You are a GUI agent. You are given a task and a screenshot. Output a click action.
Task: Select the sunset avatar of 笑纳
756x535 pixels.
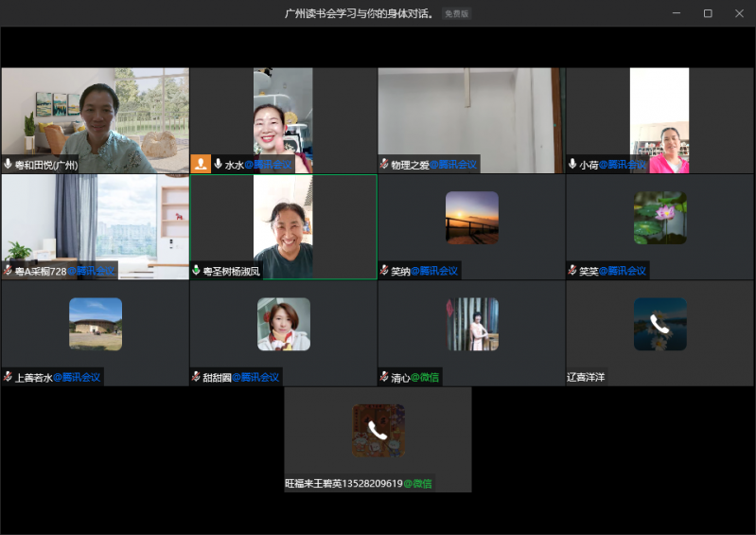pos(471,218)
